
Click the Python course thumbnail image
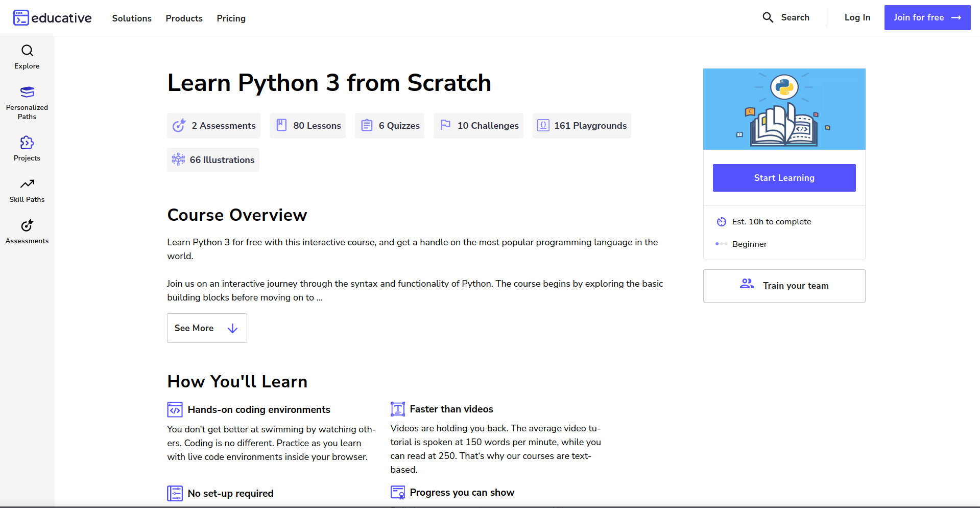coord(784,109)
